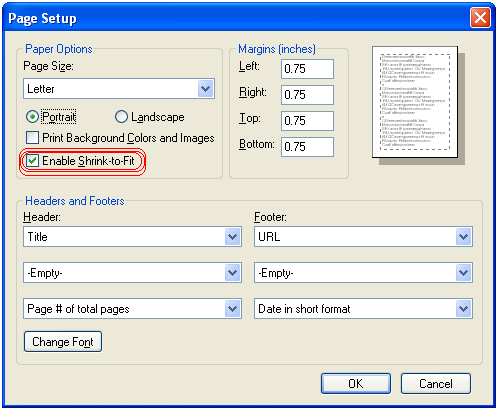Click the Bottom margin input field
The image size is (497, 409).
pos(307,147)
